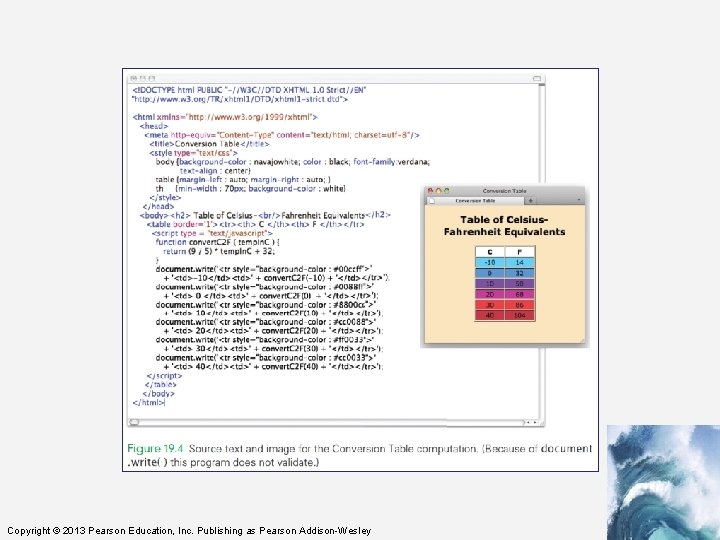The height and width of the screenshot is (540, 720).
Task: Click the page icon in the browser tab
Action: point(432,201)
